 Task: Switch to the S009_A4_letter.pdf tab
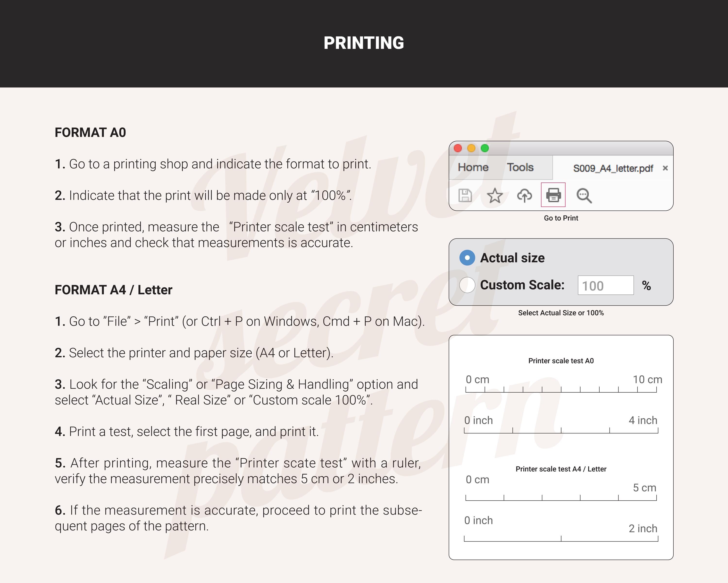tap(613, 168)
